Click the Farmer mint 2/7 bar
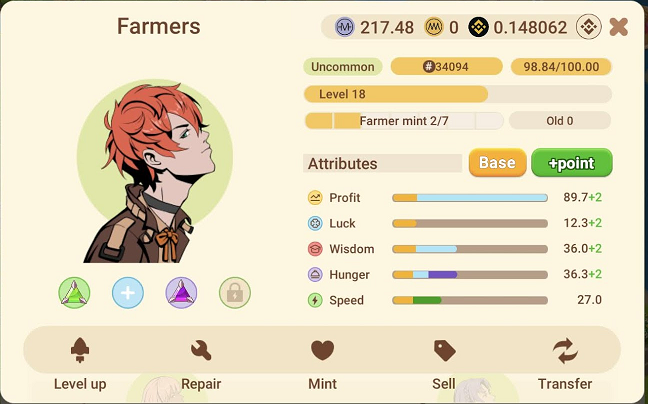The width and height of the screenshot is (648, 404). (404, 121)
